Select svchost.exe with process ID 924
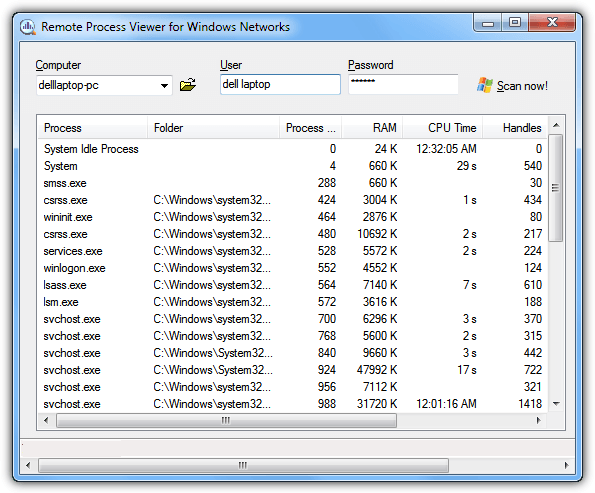 coord(293,370)
